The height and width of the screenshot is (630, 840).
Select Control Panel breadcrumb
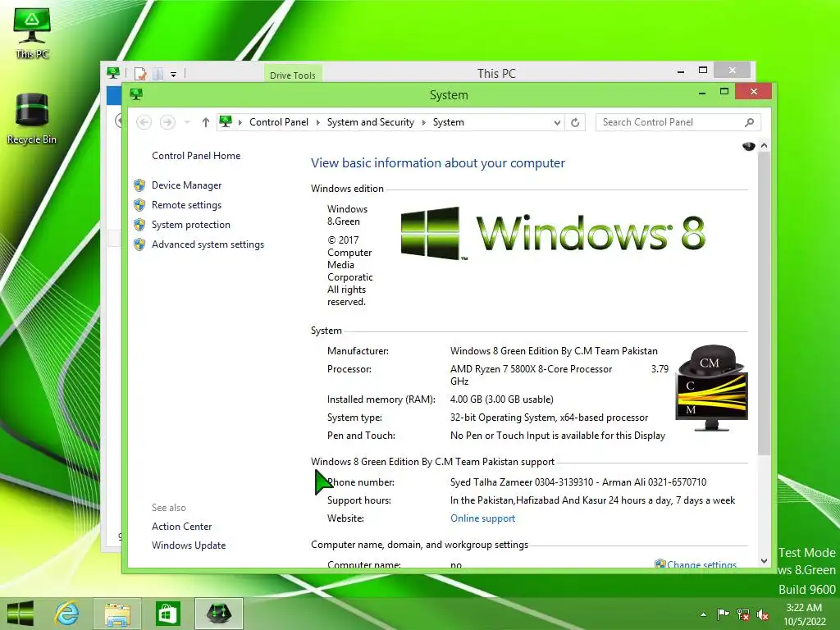pyautogui.click(x=279, y=122)
